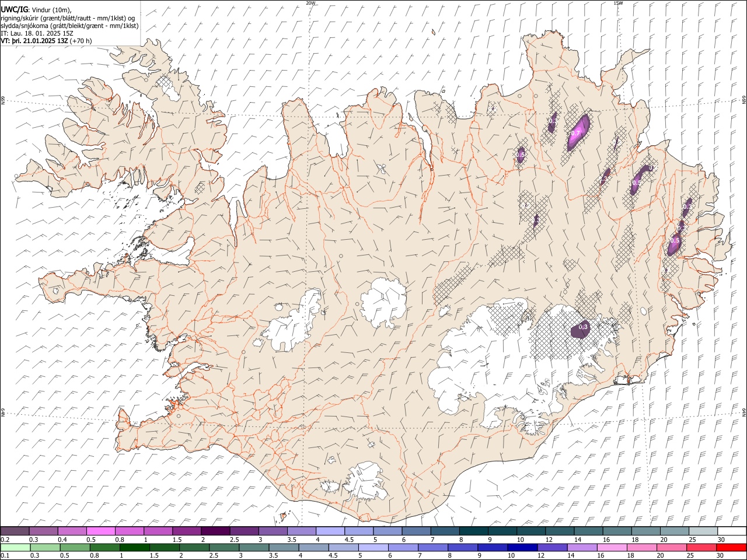Select the light pink 16 swatch in bottom row

point(611,547)
